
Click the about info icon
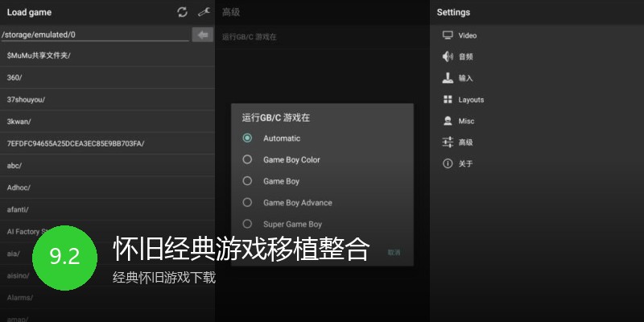tap(448, 163)
